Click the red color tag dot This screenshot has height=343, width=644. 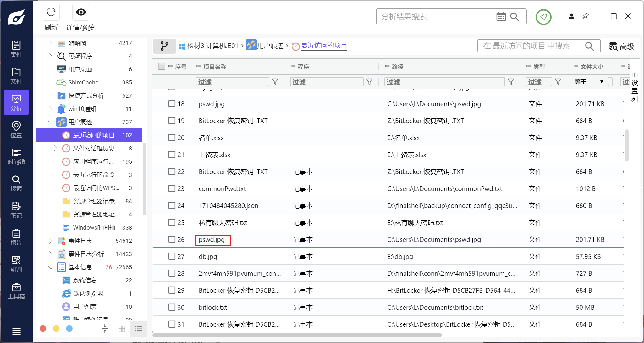tap(43, 329)
